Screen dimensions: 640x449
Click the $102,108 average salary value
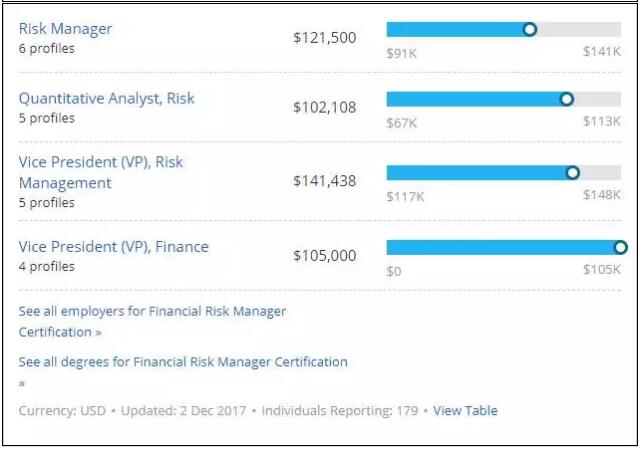tap(324, 107)
